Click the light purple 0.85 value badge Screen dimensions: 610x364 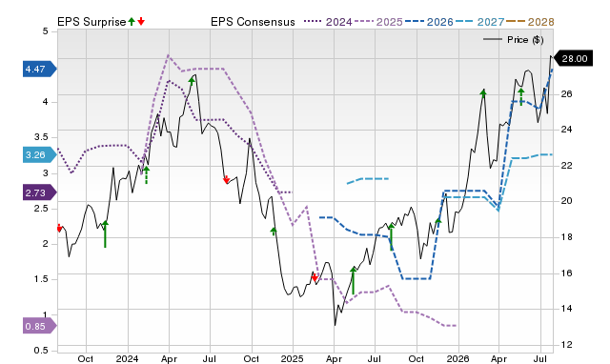(40, 326)
